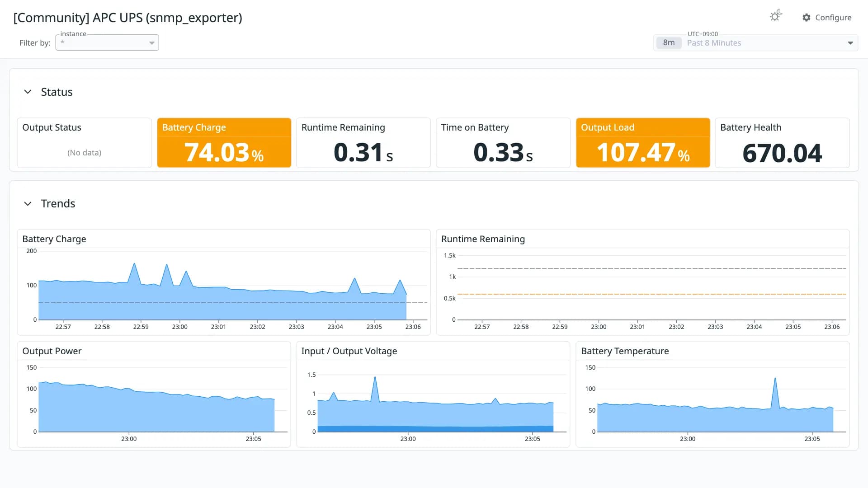Click 22:58 on the Runtime Remaining chart axis

coord(521,327)
